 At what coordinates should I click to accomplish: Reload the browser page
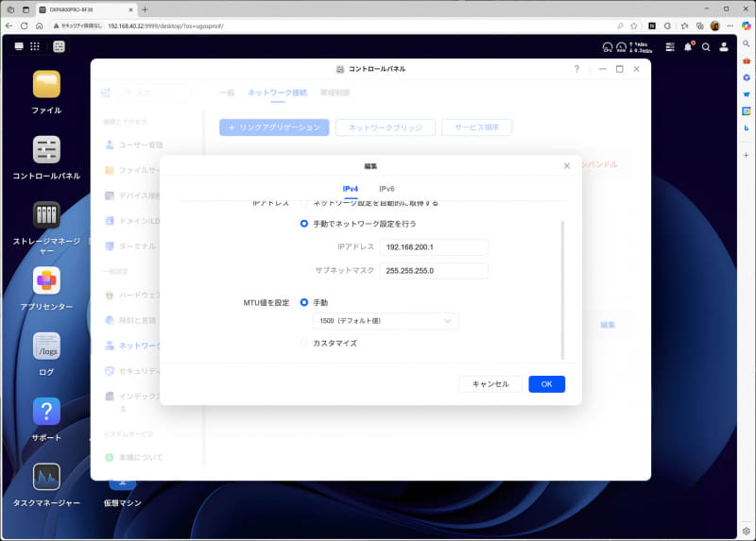click(x=25, y=26)
